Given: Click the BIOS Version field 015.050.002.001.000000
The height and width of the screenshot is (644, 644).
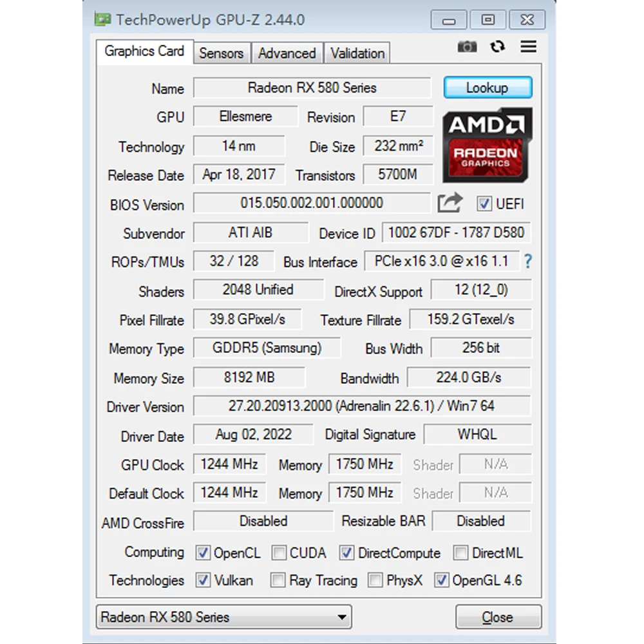Looking at the screenshot, I should coord(312,203).
